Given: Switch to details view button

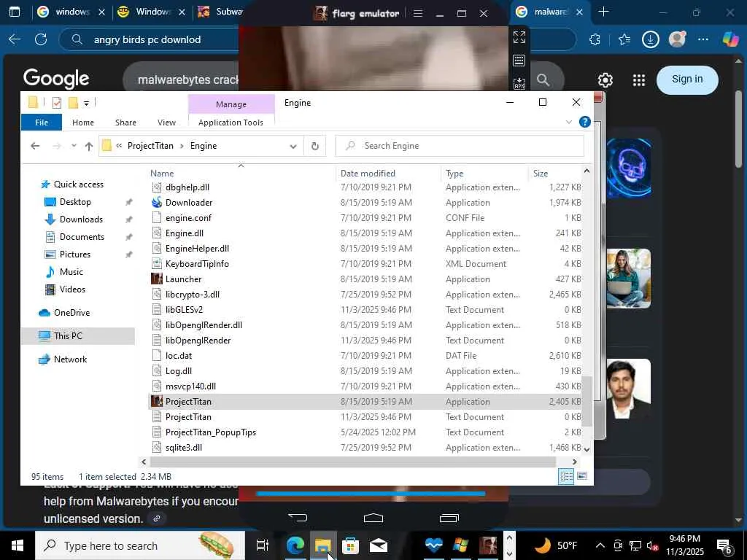Looking at the screenshot, I should 566,476.
